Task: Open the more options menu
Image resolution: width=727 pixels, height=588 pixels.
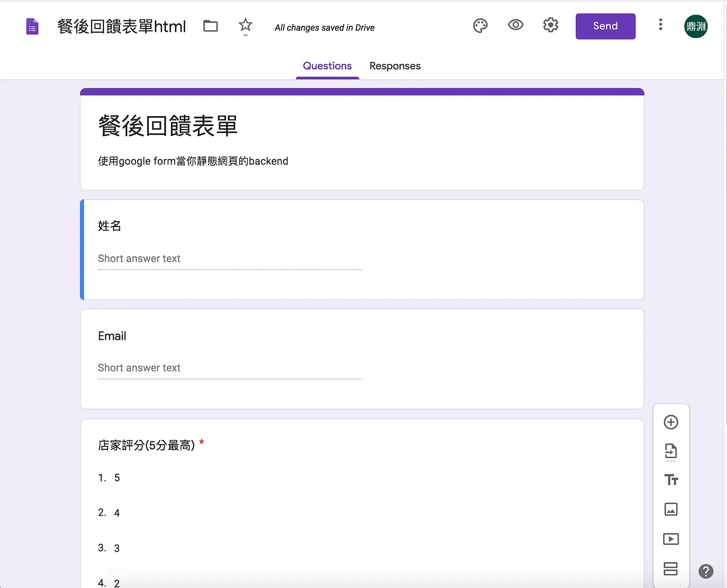Action: pos(661,25)
